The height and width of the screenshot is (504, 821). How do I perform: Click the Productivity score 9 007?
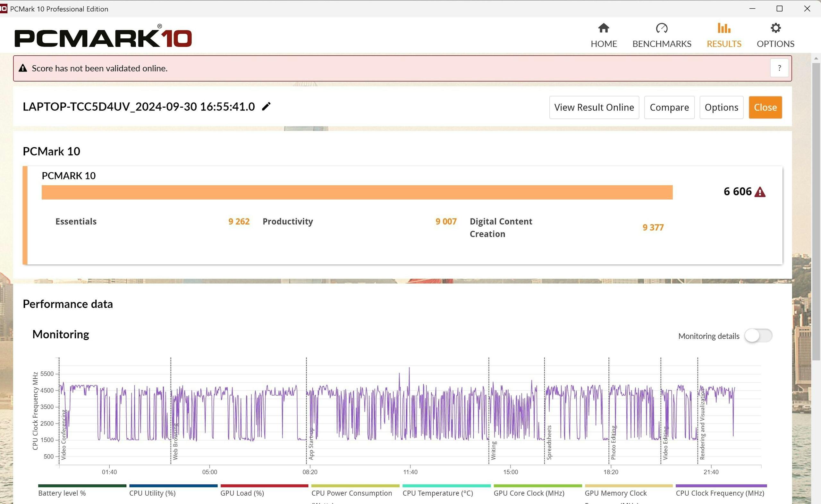pos(446,221)
